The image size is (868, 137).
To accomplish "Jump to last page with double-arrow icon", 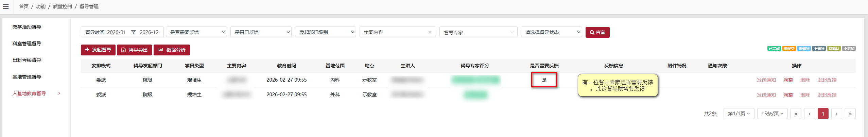I will pos(850,114).
